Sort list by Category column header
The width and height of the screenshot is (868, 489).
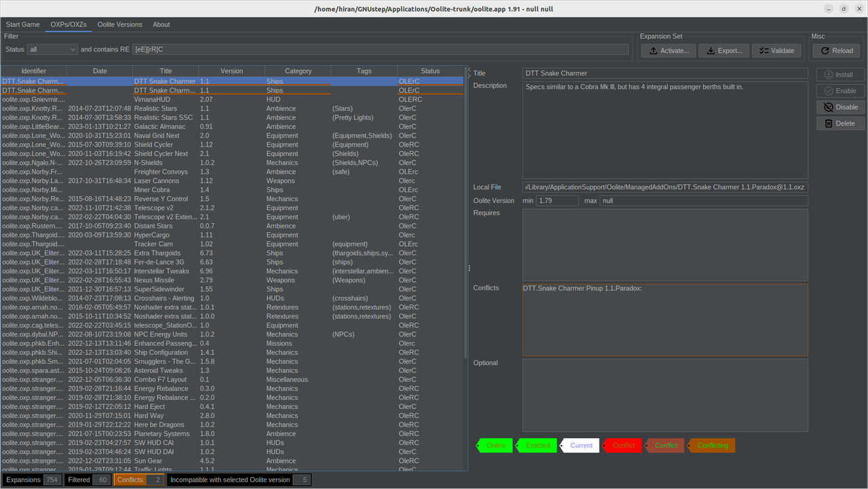[x=298, y=71]
